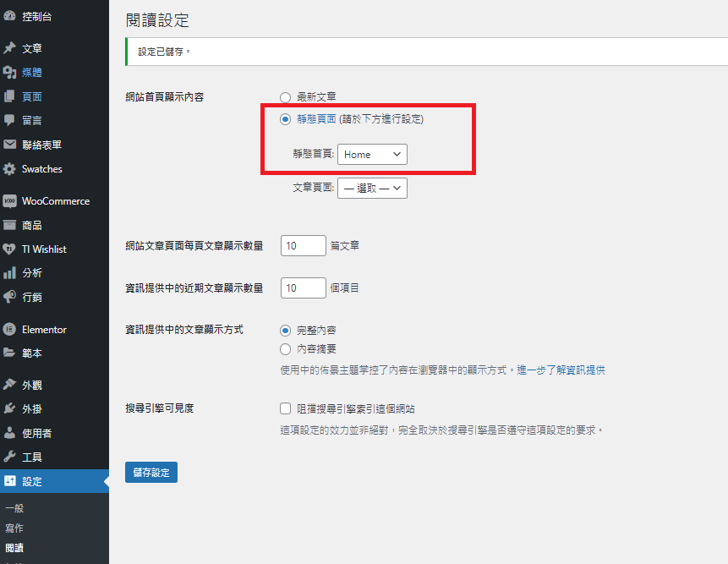Open 外掛 plugins icon in sidebar
Screen dimensions: 728x564
pyautogui.click(x=9, y=409)
